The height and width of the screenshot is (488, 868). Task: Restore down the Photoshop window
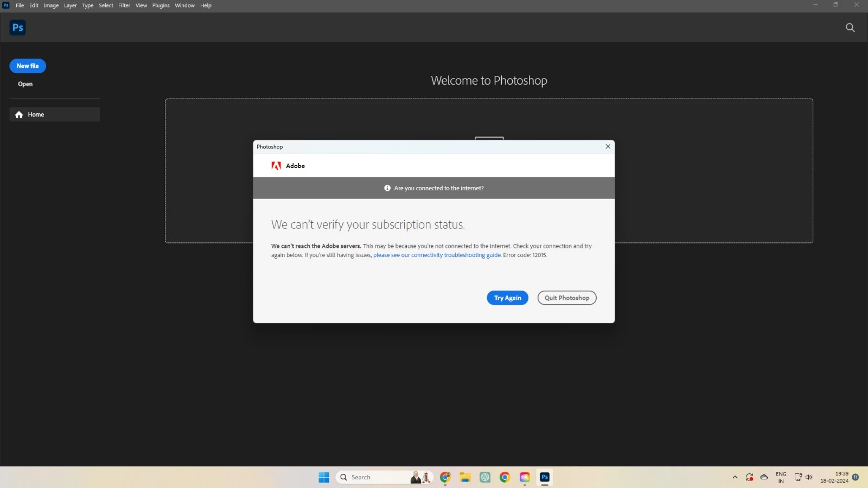point(836,5)
